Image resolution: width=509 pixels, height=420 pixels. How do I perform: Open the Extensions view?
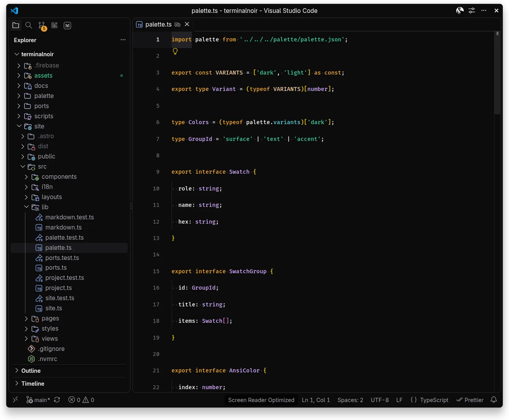pos(55,25)
